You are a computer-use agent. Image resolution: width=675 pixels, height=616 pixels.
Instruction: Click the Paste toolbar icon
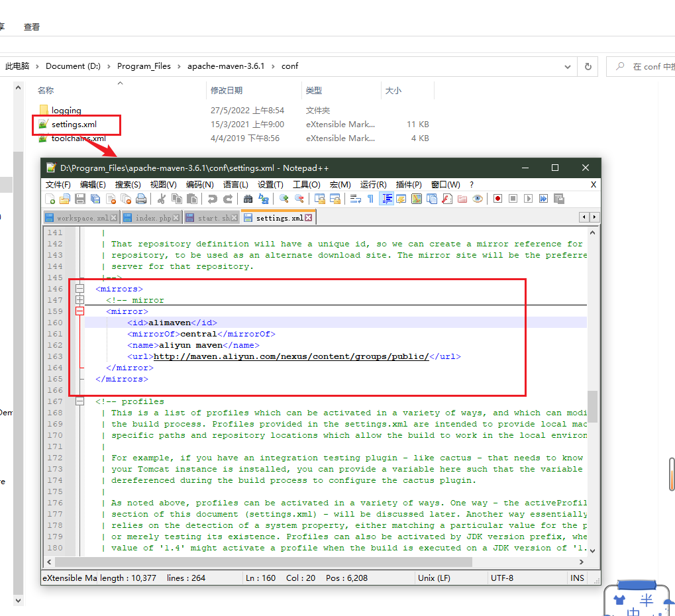tap(192, 199)
